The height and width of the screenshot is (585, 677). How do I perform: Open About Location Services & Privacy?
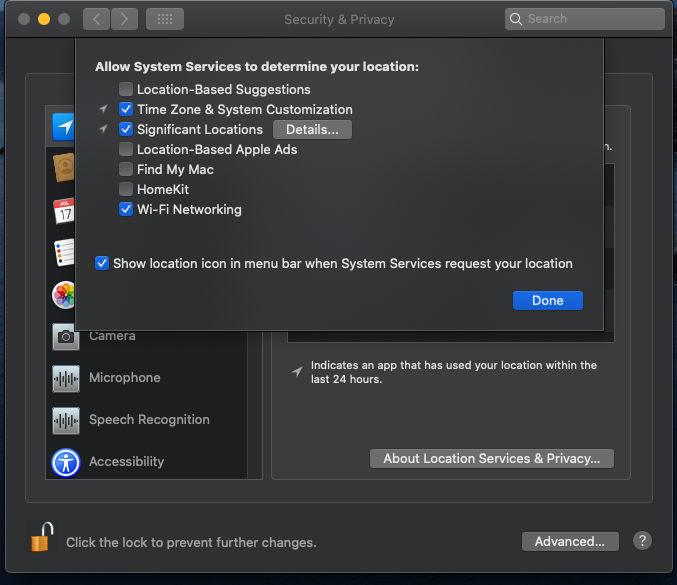click(492, 459)
